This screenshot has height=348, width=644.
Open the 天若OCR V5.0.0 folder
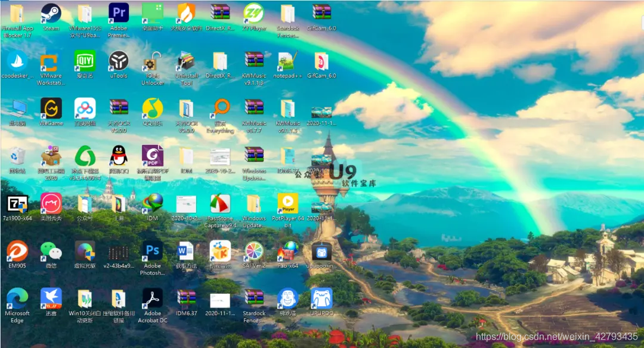click(x=187, y=108)
